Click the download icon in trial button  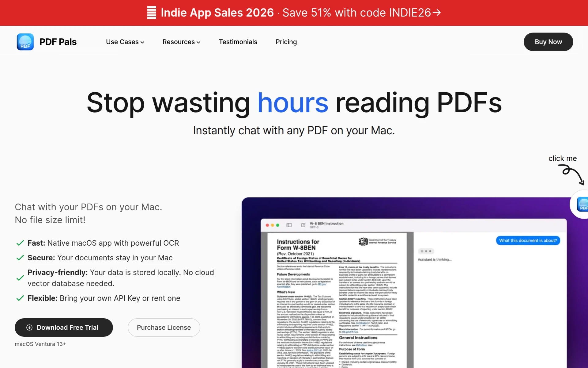coord(29,328)
